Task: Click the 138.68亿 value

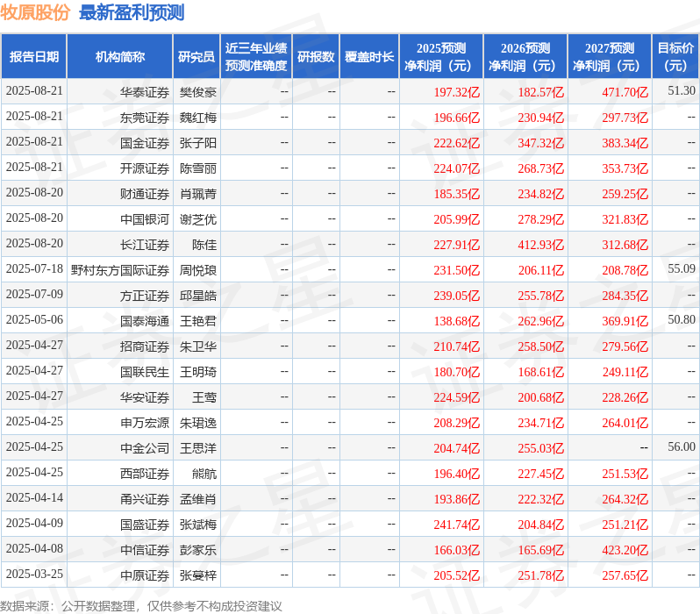Action: pyautogui.click(x=457, y=321)
